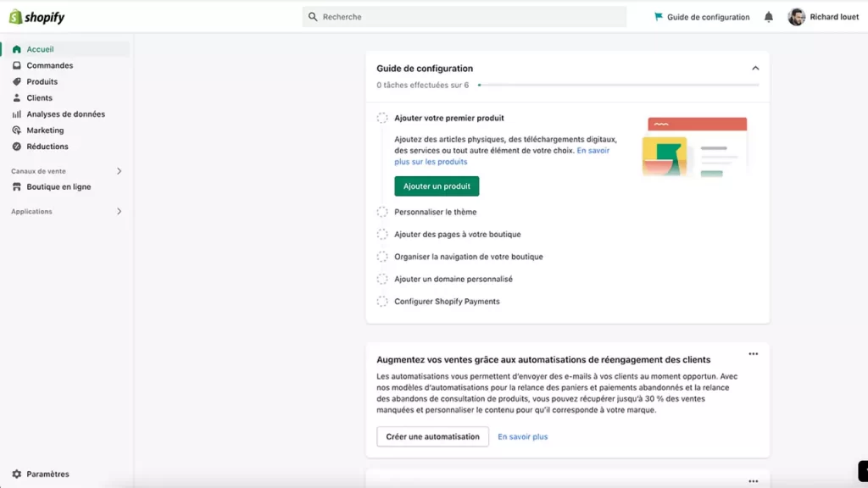The image size is (868, 488).
Task: Click the product illustration thumbnail
Action: [x=695, y=147]
